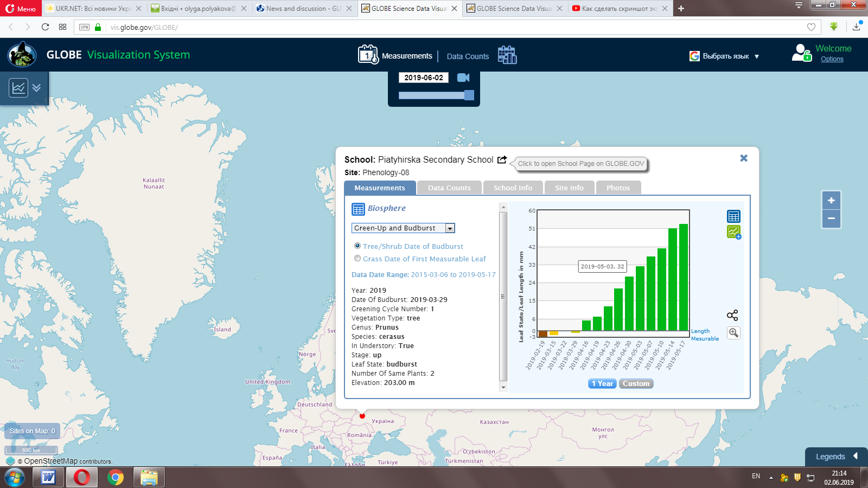The height and width of the screenshot is (488, 868).
Task: Click the date timeline slider handle
Action: click(469, 95)
